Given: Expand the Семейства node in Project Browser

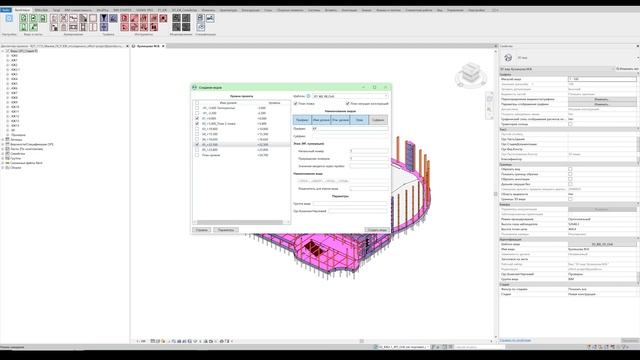Looking at the screenshot, I should 3,153.
